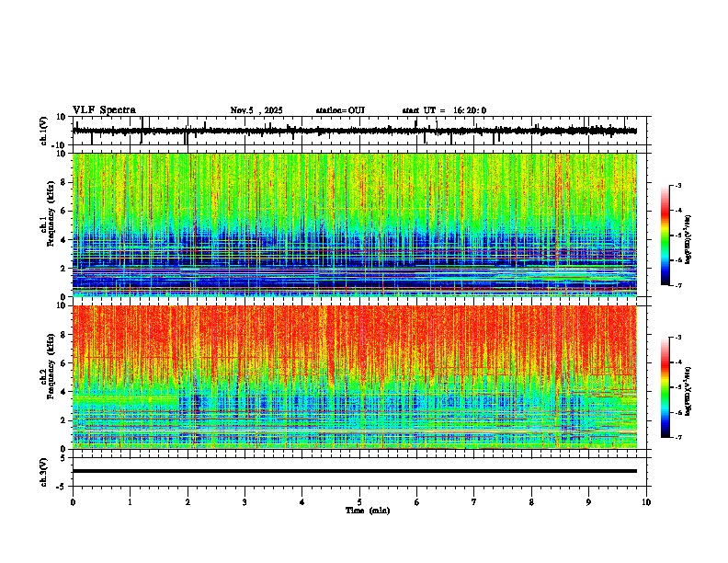This screenshot has height=563, width=728.
Task: Click the "VLF Spectra" plot title
Action: point(104,110)
